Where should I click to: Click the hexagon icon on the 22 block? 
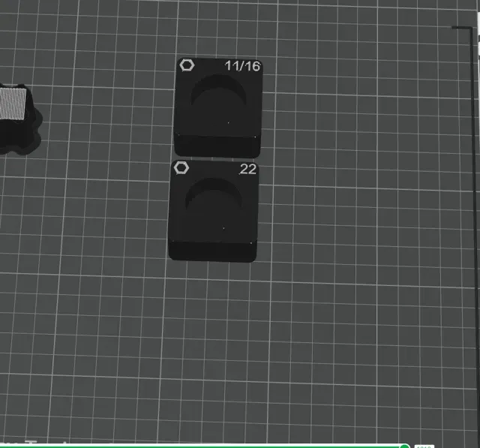click(181, 168)
